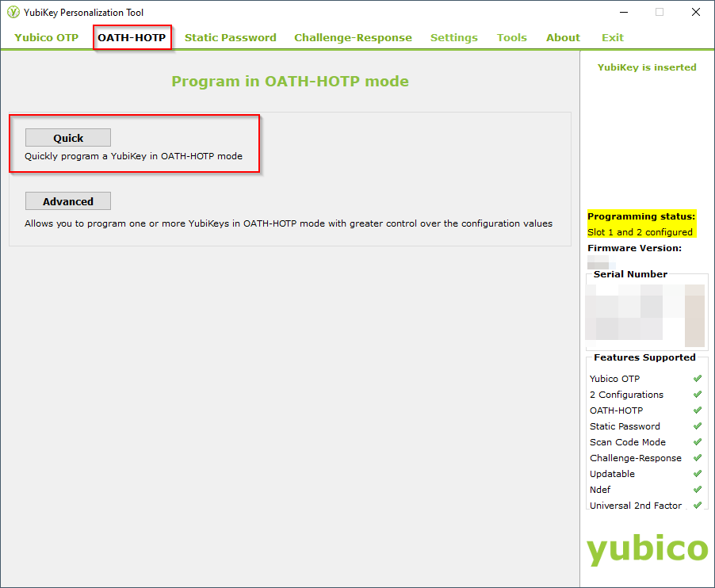
Task: Click the checkmark next to Ndef
Action: [x=697, y=489]
